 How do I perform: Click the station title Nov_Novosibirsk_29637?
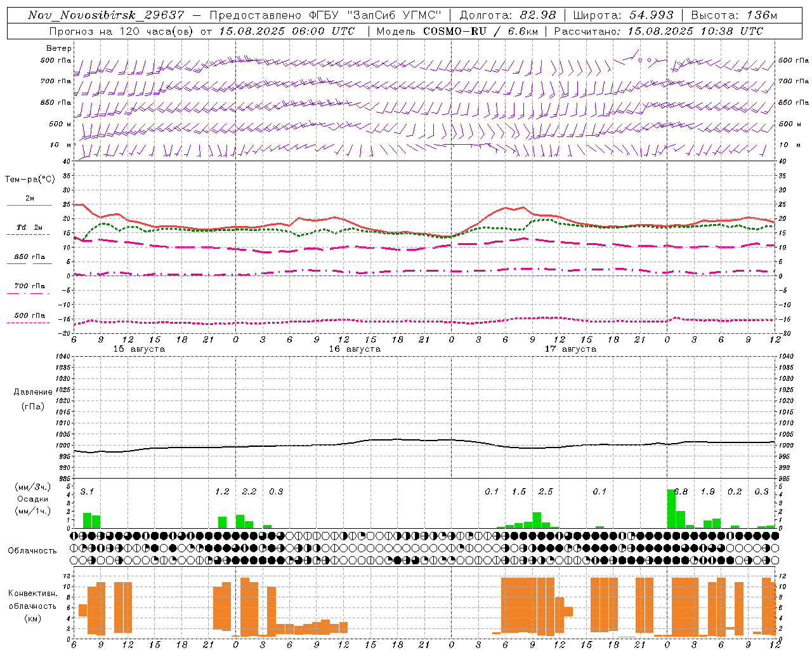107,15
